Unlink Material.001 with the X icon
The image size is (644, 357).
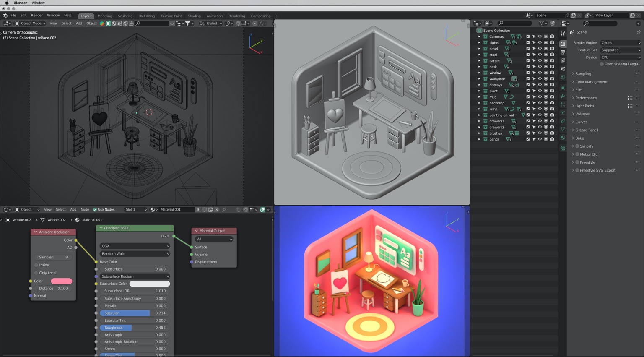pos(217,210)
